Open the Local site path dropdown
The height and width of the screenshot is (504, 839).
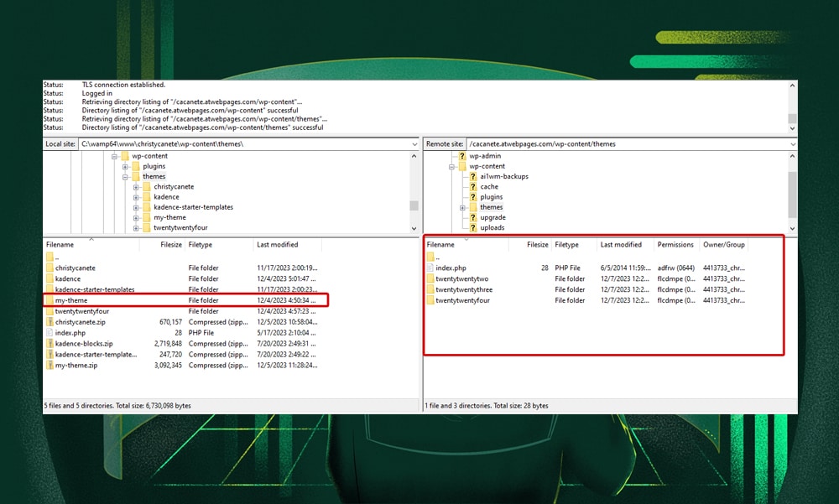tap(414, 143)
